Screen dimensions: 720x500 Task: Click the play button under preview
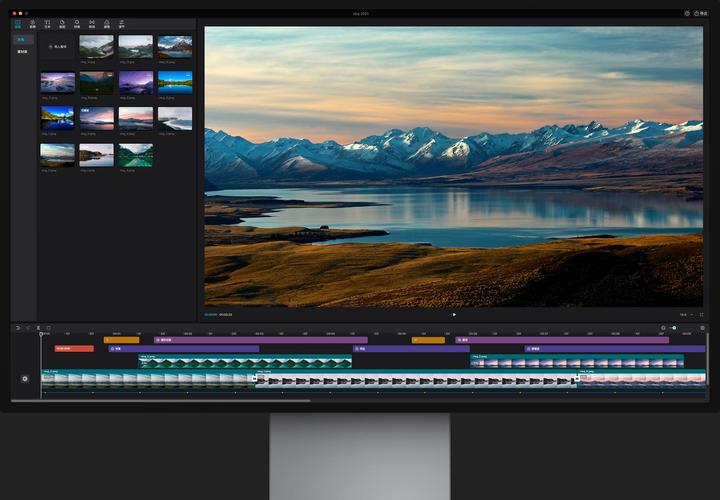tap(454, 315)
